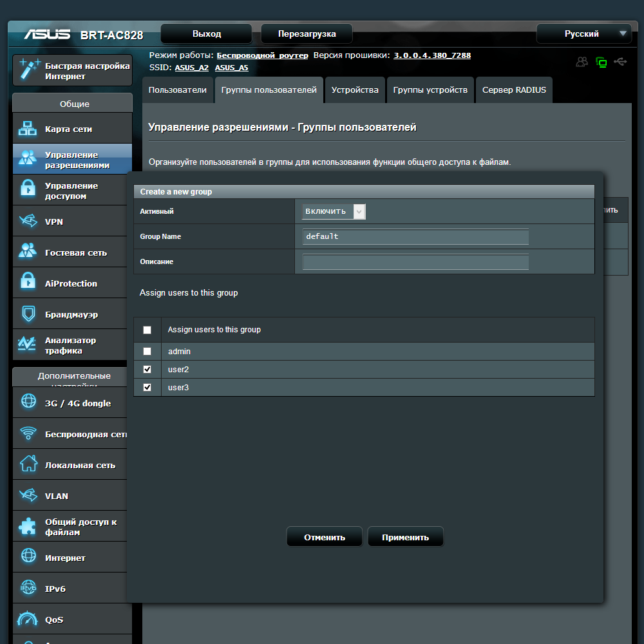
Task: Click the Общие section header
Action: click(73, 104)
